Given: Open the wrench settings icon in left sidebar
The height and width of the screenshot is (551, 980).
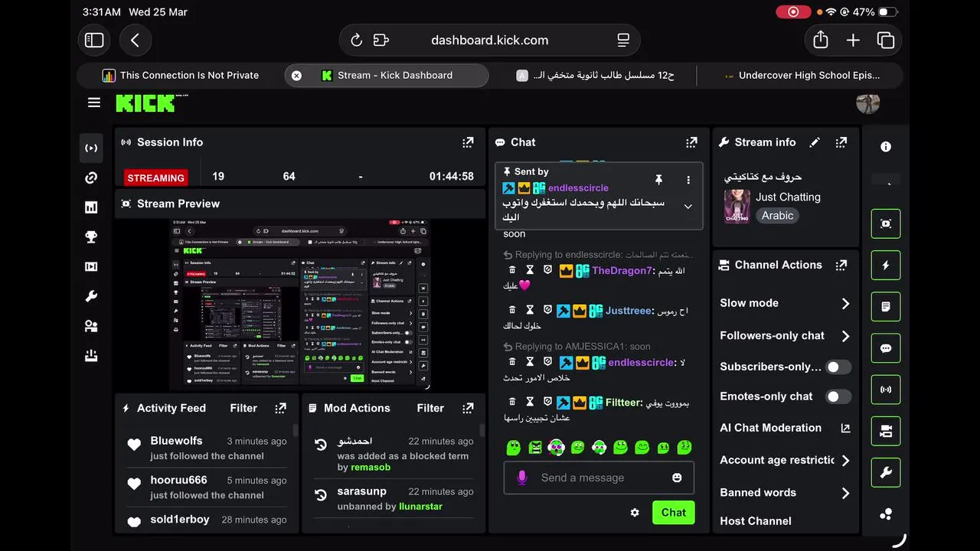Looking at the screenshot, I should coord(91,297).
